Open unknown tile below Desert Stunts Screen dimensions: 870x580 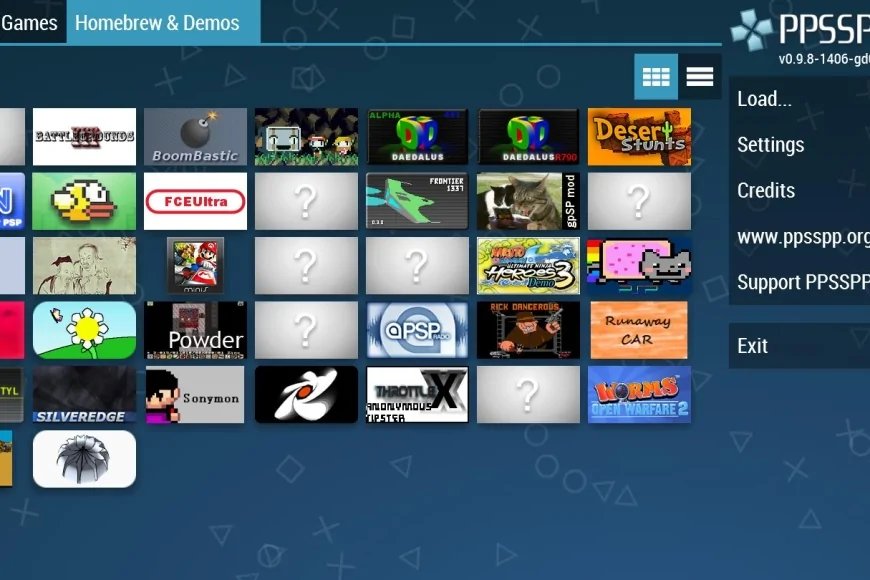pyautogui.click(x=639, y=201)
